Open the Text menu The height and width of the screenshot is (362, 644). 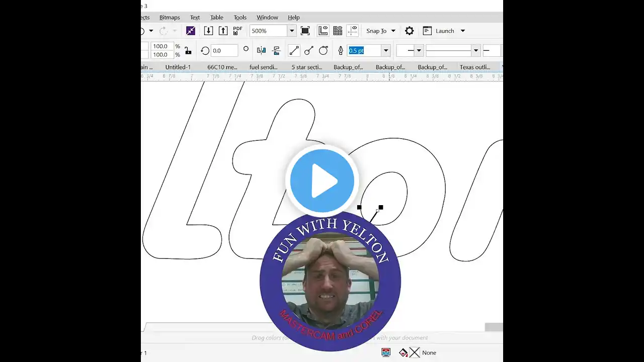point(195,17)
